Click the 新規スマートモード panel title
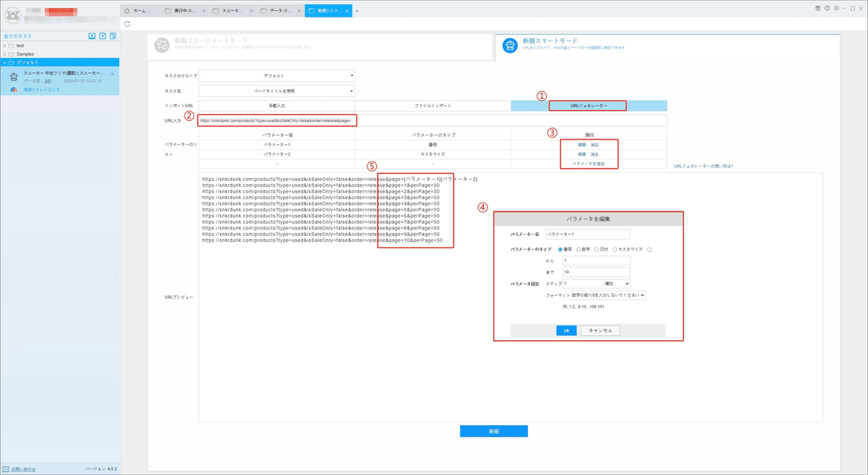Image resolution: width=868 pixels, height=475 pixels. coord(550,41)
